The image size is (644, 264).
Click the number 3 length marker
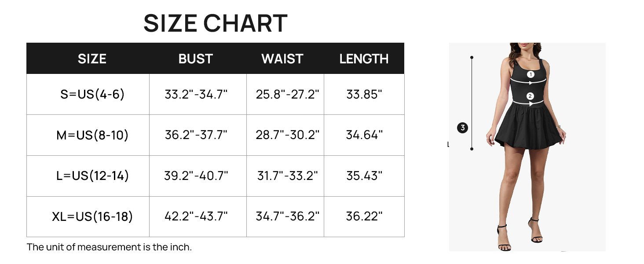click(x=462, y=128)
